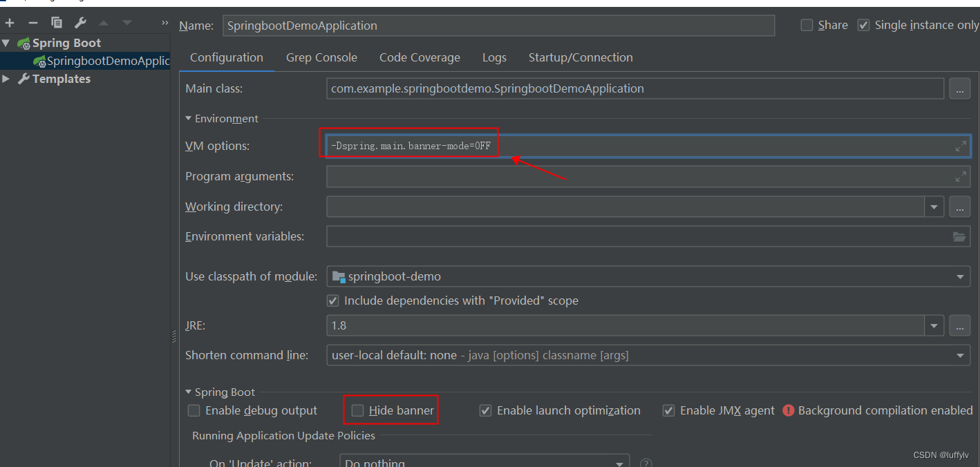Toggle Single instance only checkbox
The width and height of the screenshot is (980, 467).
click(863, 25)
